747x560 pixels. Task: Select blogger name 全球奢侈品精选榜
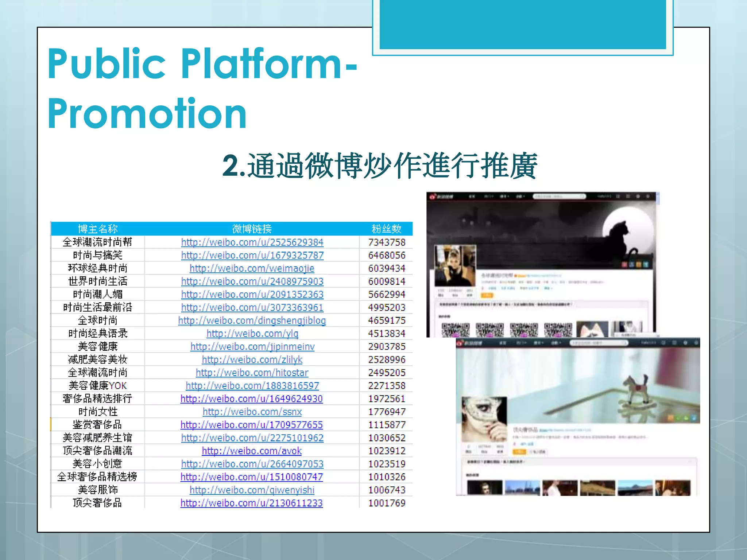[97, 477]
